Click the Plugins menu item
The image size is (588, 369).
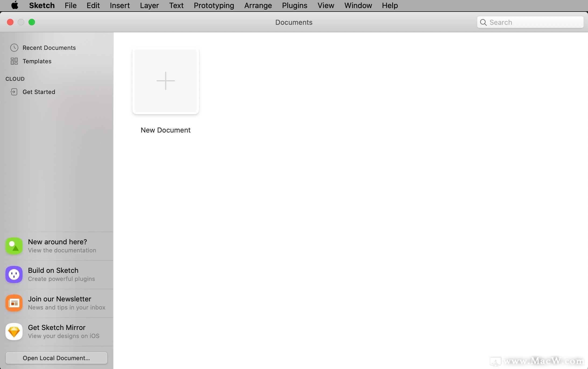295,6
